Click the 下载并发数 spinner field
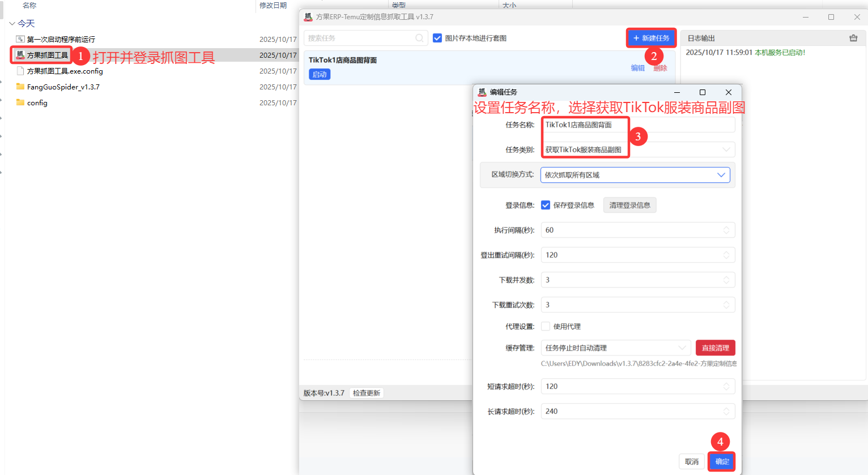Screen dimensions: 868x475 click(x=638, y=280)
